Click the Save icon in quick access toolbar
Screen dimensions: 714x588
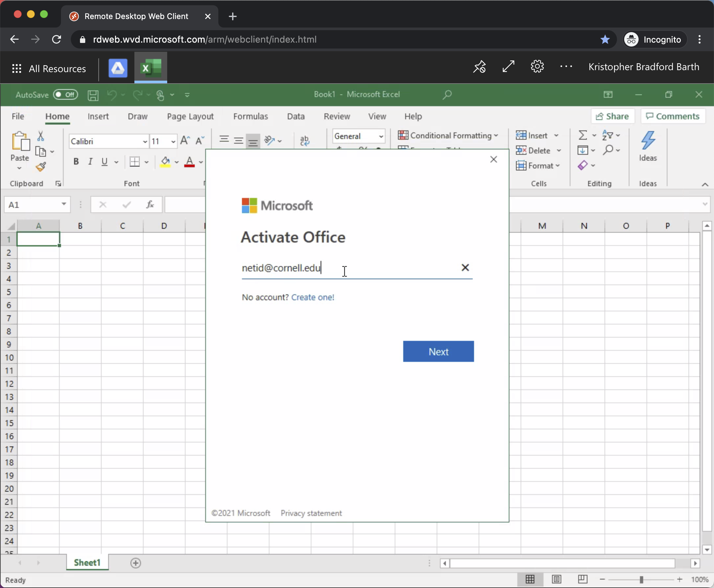pos(93,95)
